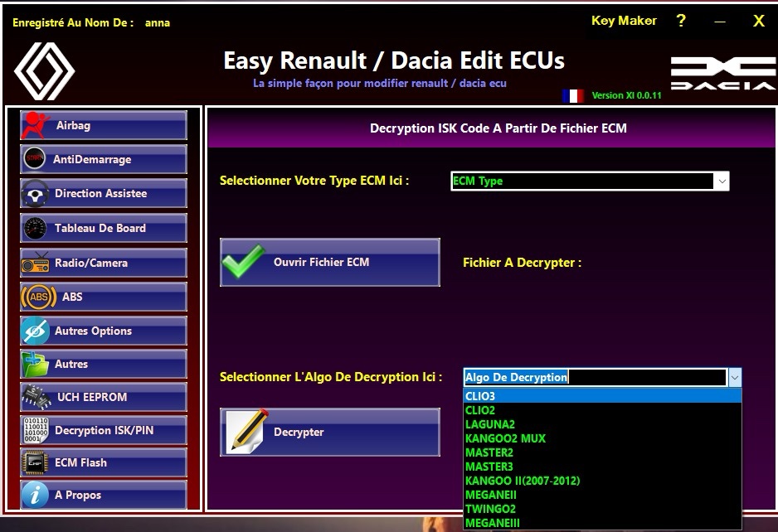Open the help question mark
Image resolution: width=778 pixels, height=532 pixels.
coord(680,20)
